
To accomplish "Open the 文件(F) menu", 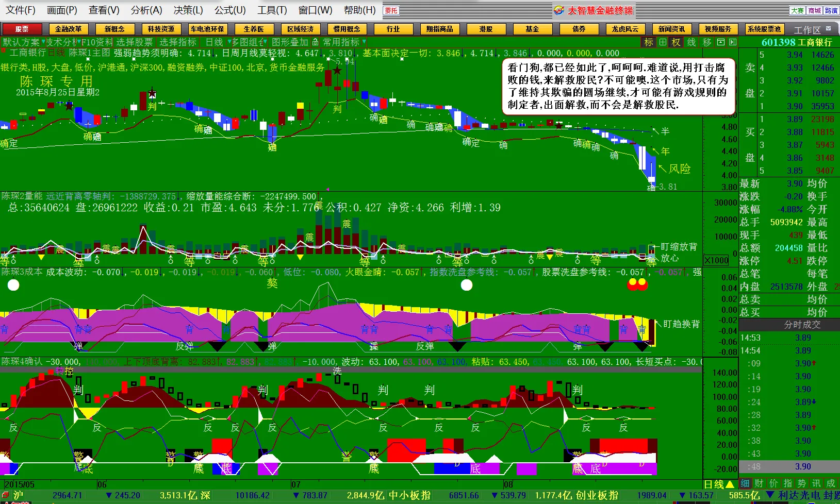I will click(21, 10).
